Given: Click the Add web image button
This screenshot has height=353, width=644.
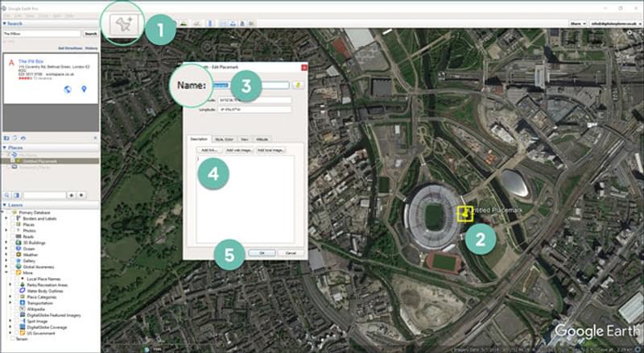Looking at the screenshot, I should click(x=240, y=151).
